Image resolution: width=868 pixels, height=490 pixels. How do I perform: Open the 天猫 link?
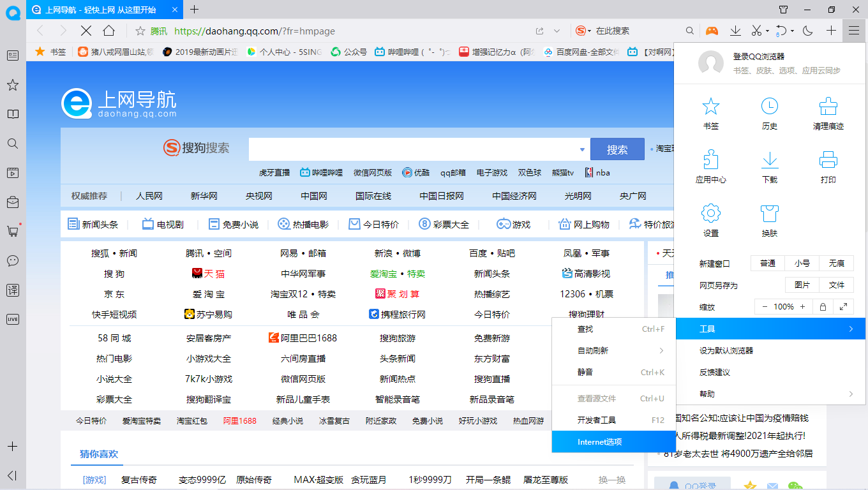coord(208,274)
